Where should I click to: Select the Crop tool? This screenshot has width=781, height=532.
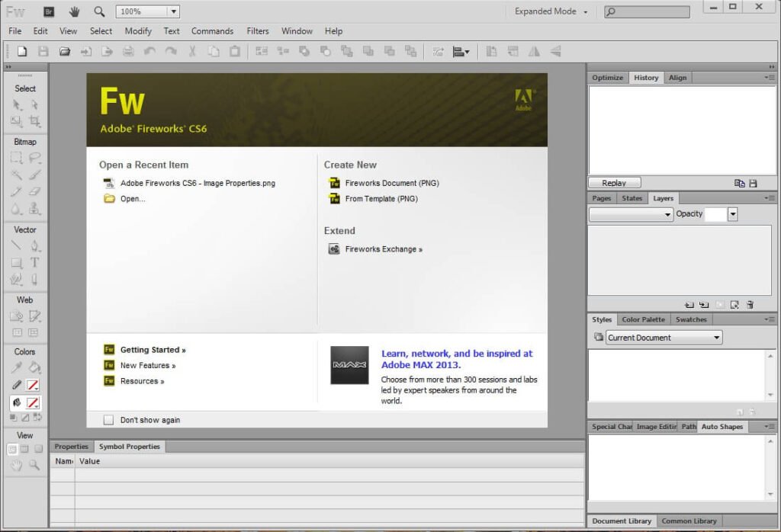click(34, 121)
